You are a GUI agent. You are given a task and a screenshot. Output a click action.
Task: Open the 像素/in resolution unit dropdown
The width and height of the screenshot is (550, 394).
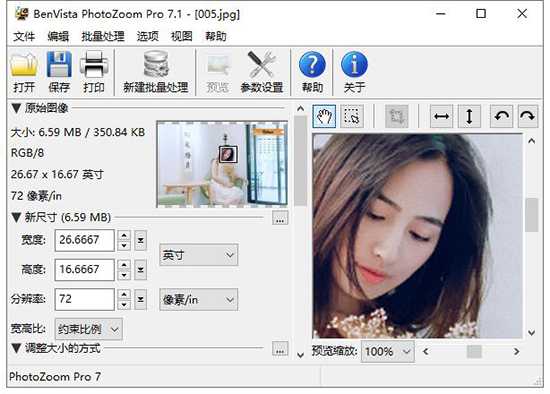coord(199,300)
